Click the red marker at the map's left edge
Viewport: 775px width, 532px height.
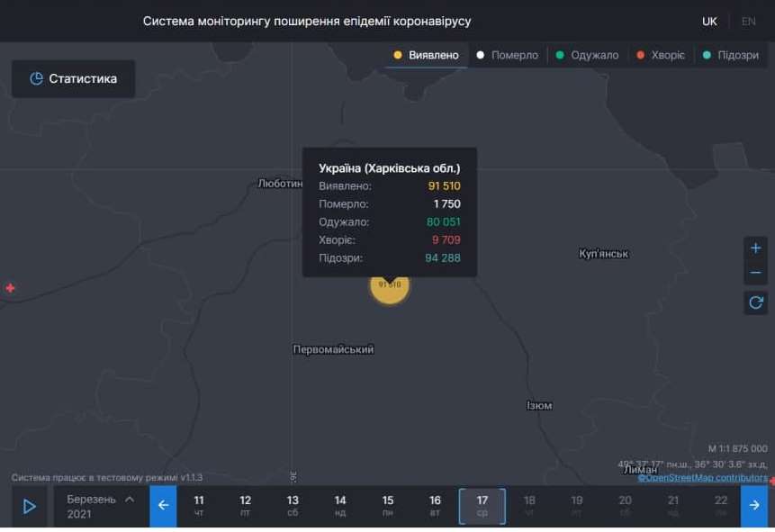coord(9,287)
